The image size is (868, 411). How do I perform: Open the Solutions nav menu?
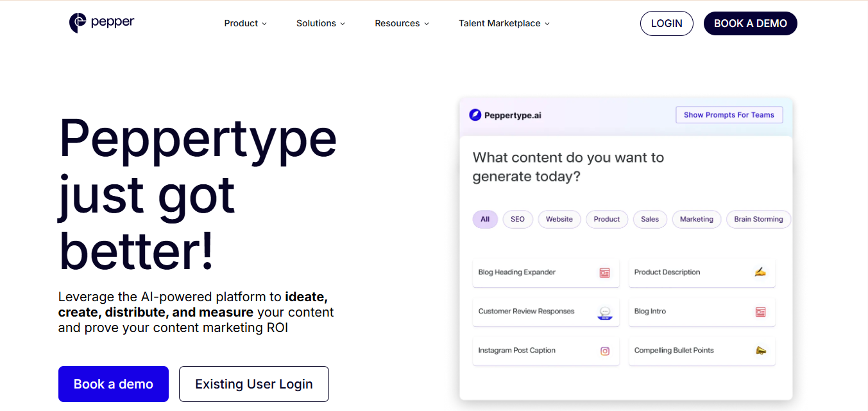click(321, 23)
